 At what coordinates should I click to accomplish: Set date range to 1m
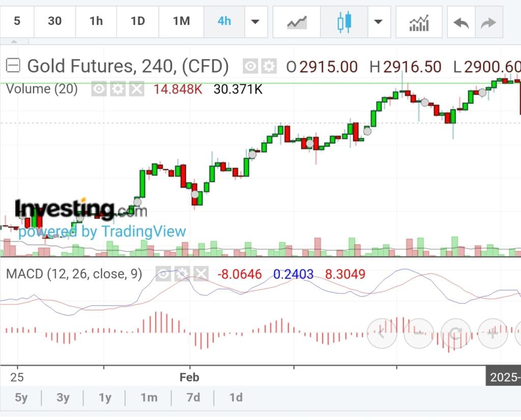[149, 398]
